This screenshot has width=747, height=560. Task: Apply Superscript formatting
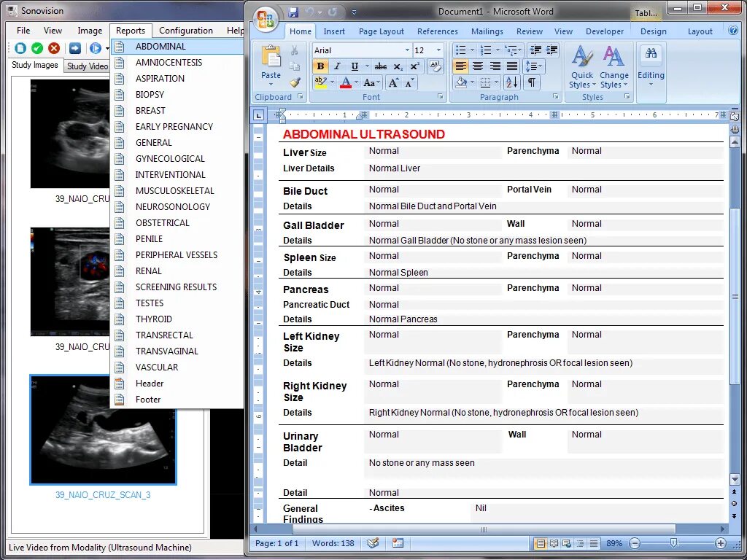415,66
